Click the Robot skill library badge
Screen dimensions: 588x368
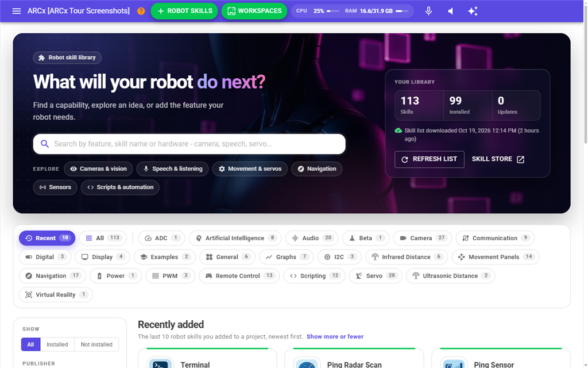tap(67, 57)
